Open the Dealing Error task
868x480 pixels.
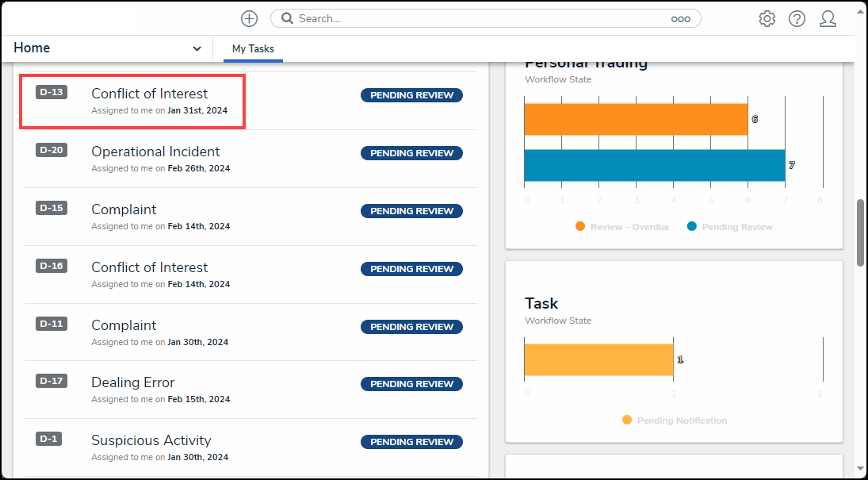132,382
